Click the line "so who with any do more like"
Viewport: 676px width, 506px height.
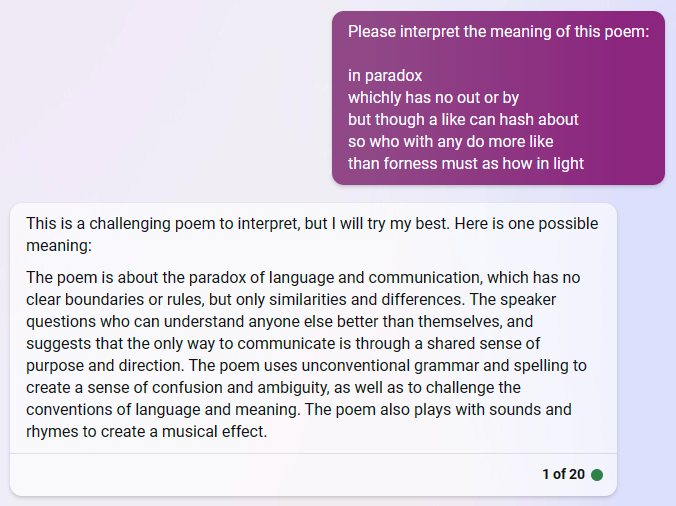click(x=451, y=141)
